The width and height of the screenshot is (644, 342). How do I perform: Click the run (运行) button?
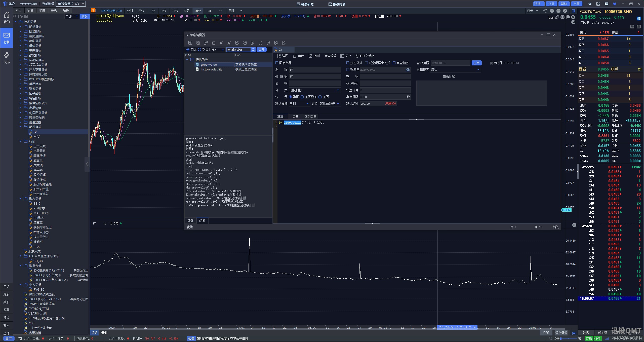[298, 56]
